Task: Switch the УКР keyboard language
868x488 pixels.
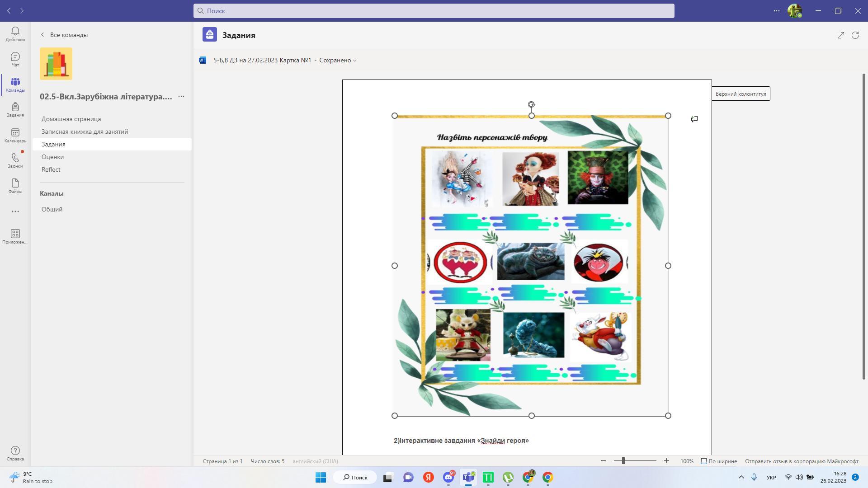Action: [x=771, y=477]
